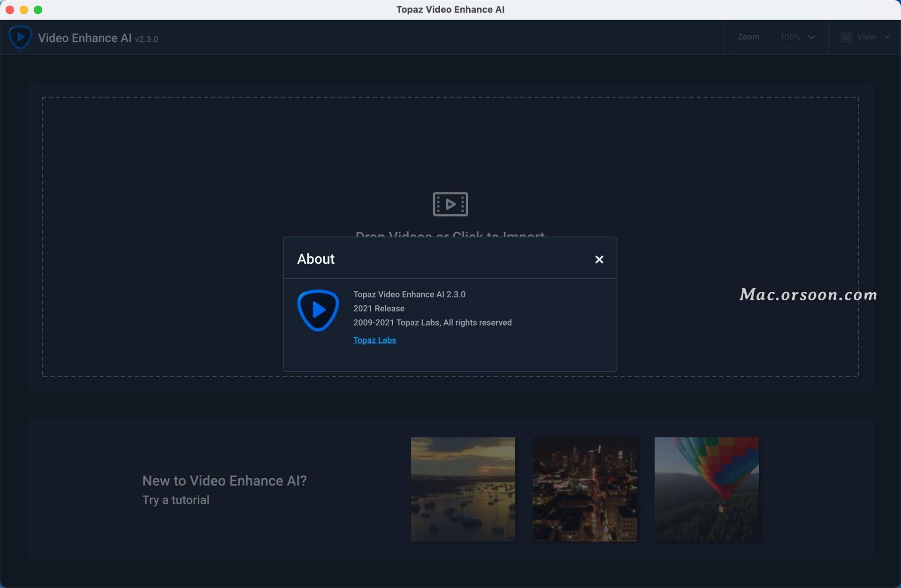Open the night city tutorial thumbnail
901x588 pixels.
coord(585,489)
